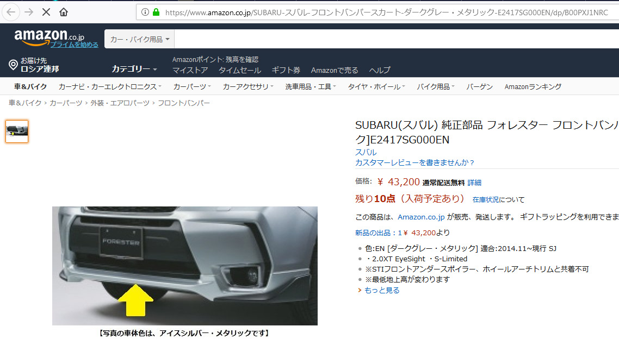Open the カー・バイク用品 search category selector
The width and height of the screenshot is (619, 364).
point(139,39)
